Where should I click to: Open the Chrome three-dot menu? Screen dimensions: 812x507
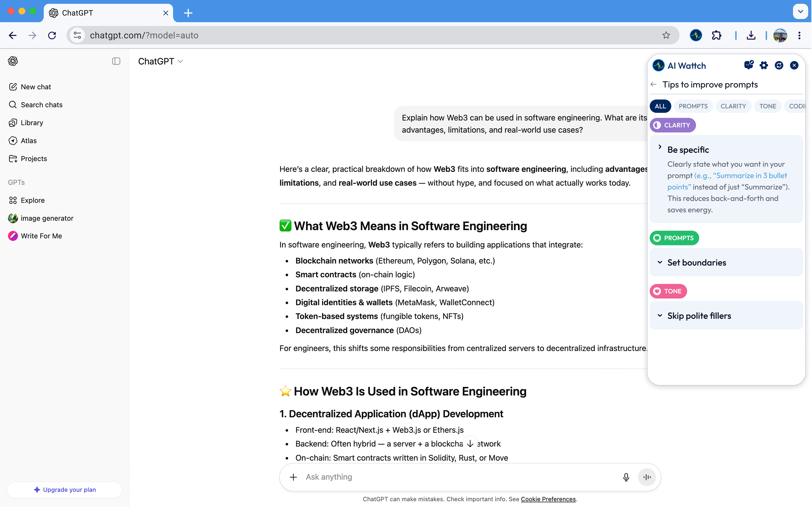click(800, 35)
